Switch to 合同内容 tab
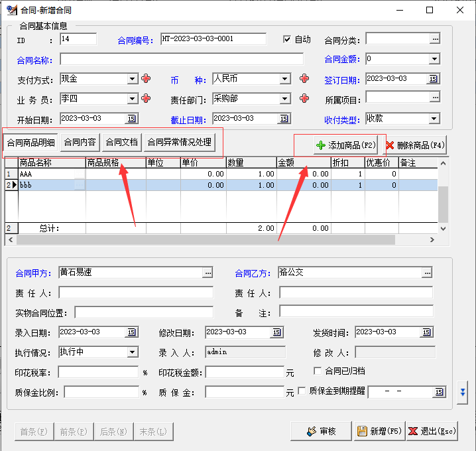 click(80, 142)
